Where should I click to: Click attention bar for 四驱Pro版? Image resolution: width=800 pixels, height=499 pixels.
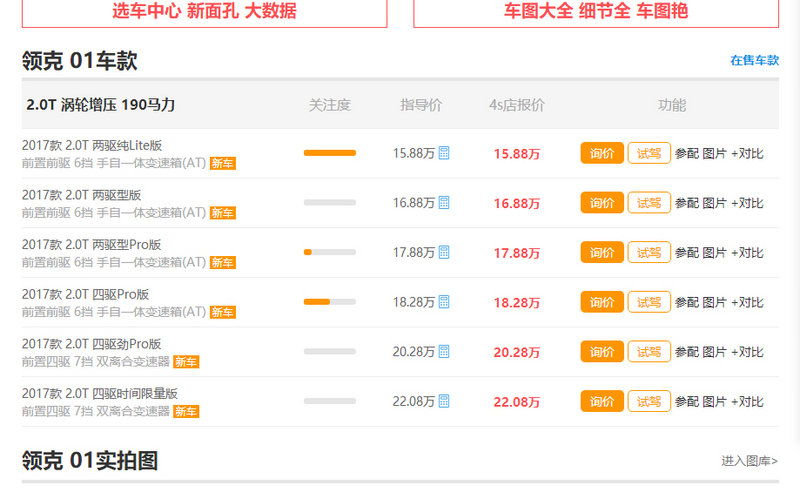click(330, 302)
